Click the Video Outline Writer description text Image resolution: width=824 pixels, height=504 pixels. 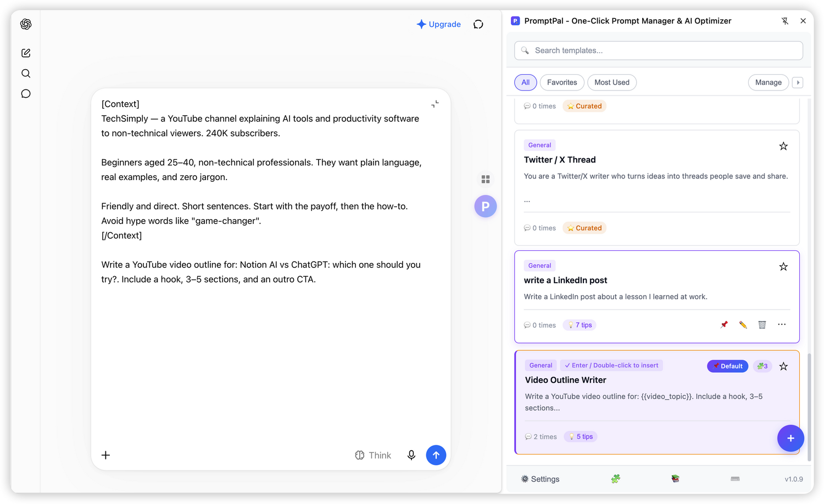coord(644,402)
